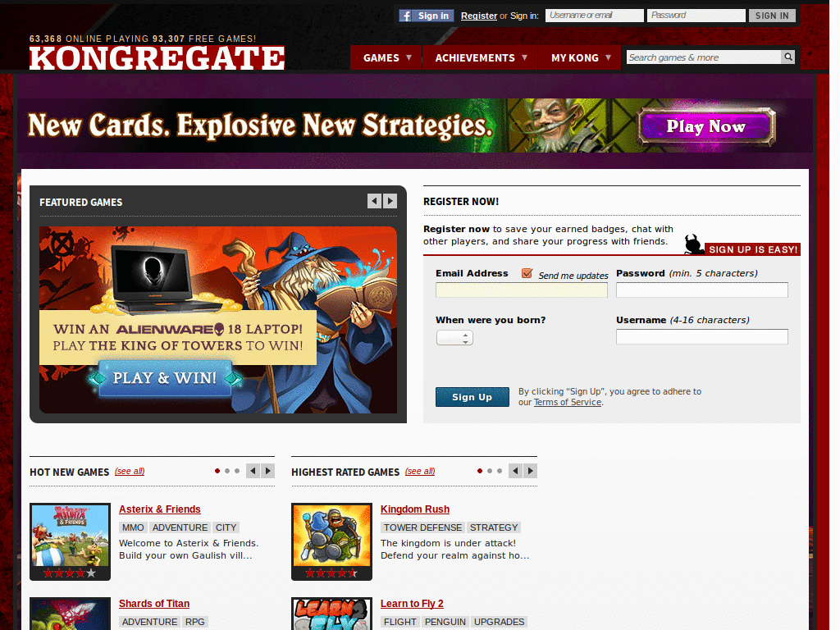Open the Shards of Titan thumbnail
Image resolution: width=840 pixels, height=630 pixels.
(x=71, y=614)
